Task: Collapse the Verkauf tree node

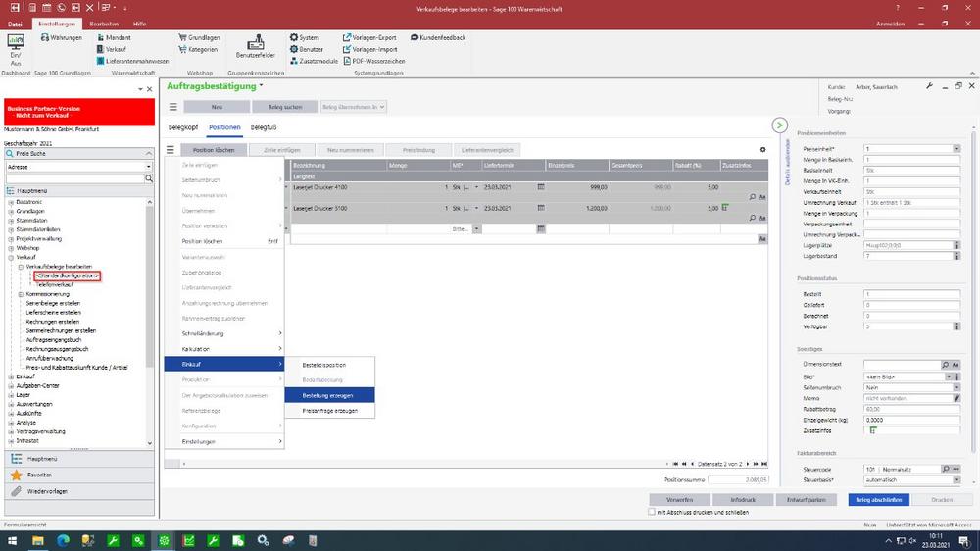Action: pos(11,257)
